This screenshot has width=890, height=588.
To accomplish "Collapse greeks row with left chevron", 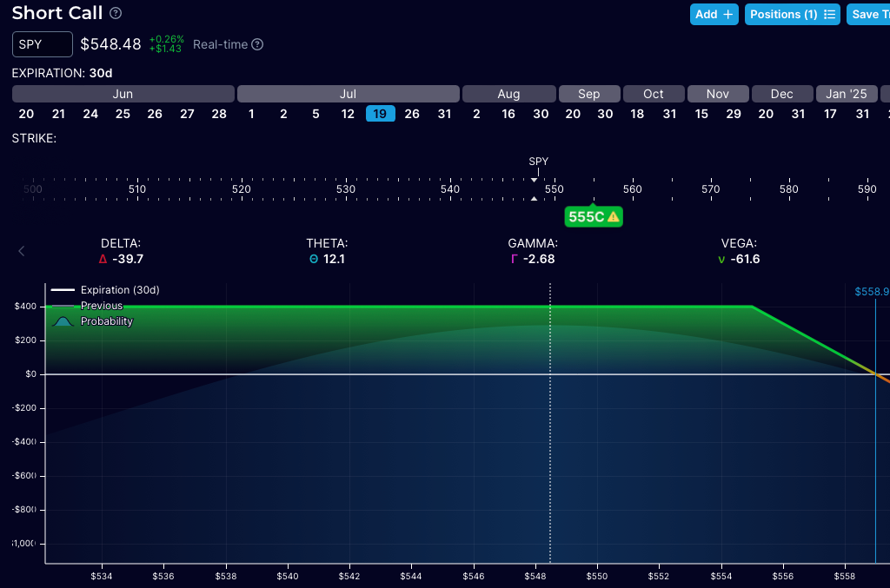I will click(x=22, y=251).
